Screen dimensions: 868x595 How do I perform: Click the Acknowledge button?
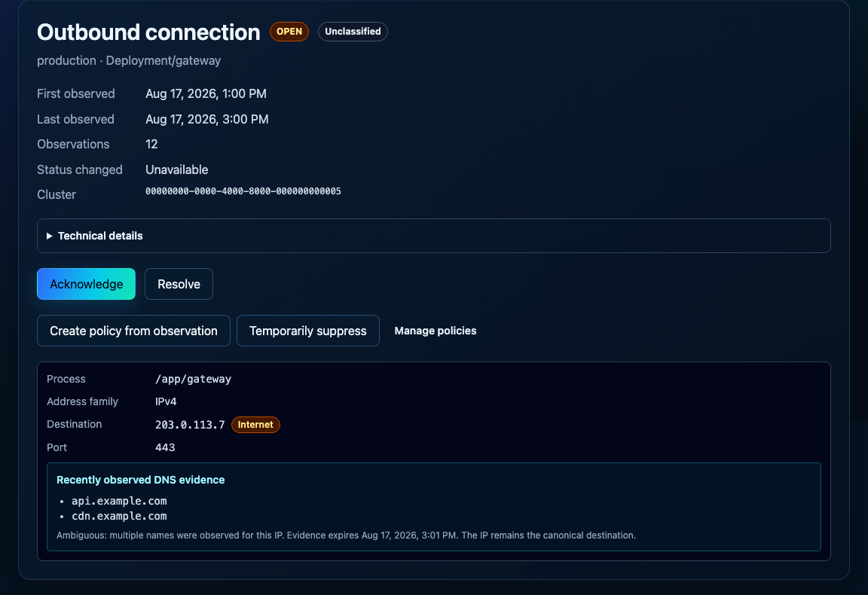(87, 284)
